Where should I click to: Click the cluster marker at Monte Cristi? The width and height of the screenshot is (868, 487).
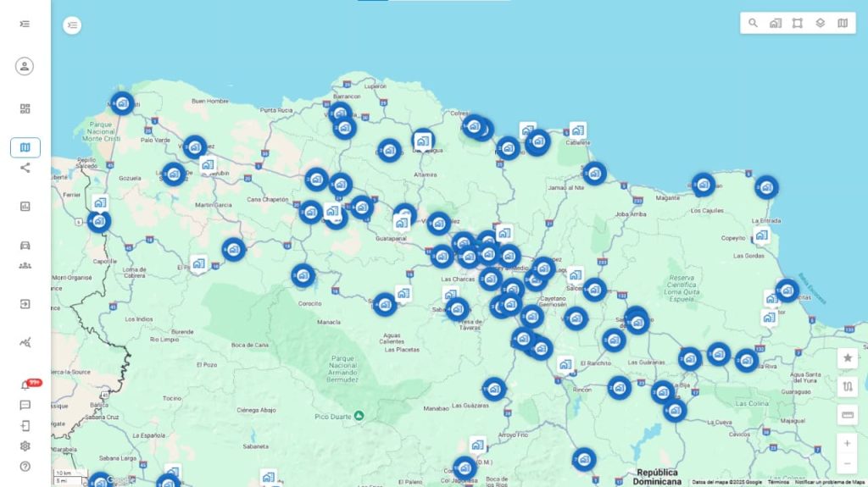tap(122, 103)
